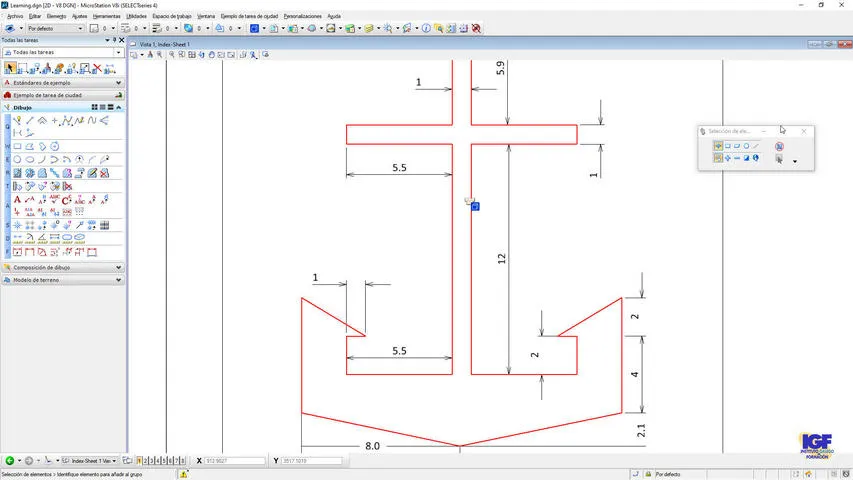Select the large red 'C' text tool
The width and height of the screenshot is (853, 480).
click(66, 200)
